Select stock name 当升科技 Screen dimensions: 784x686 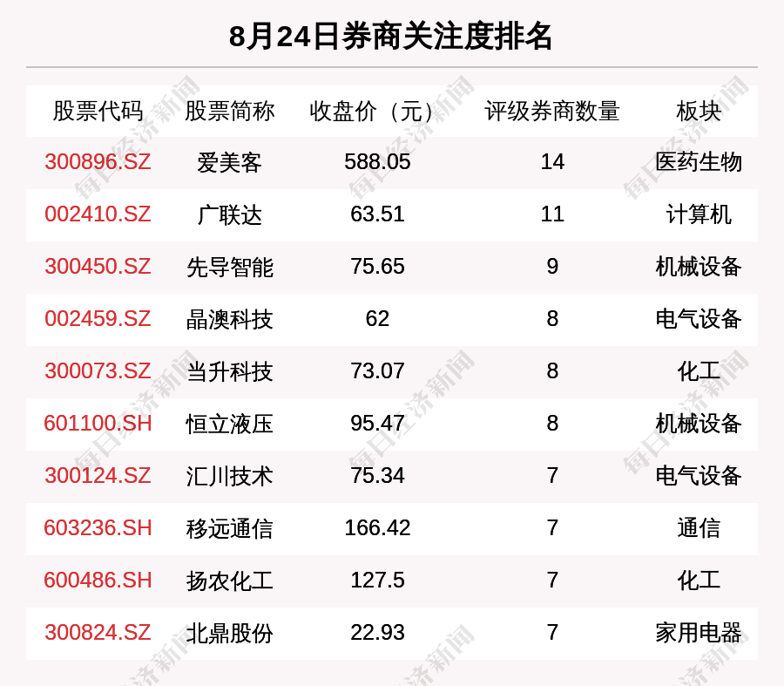(229, 372)
